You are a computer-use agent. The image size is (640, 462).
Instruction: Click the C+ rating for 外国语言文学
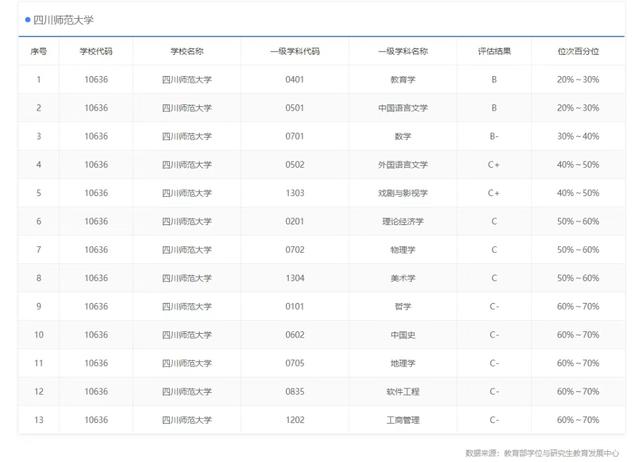[x=494, y=164]
